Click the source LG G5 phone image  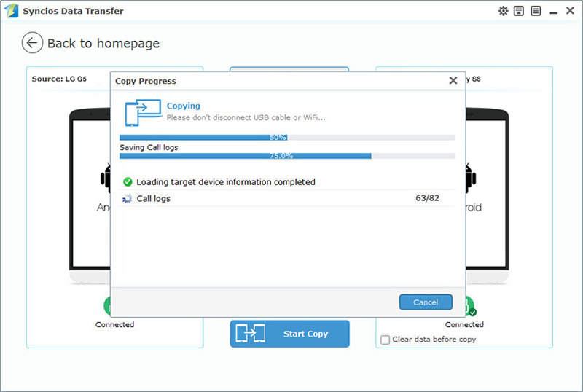click(x=90, y=195)
